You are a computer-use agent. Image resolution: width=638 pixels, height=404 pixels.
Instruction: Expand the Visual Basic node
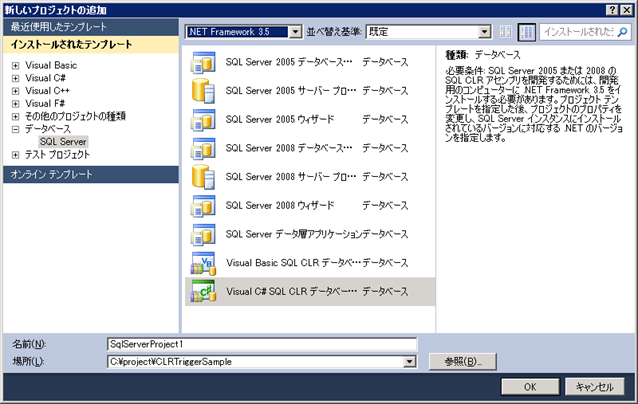tap(15, 66)
